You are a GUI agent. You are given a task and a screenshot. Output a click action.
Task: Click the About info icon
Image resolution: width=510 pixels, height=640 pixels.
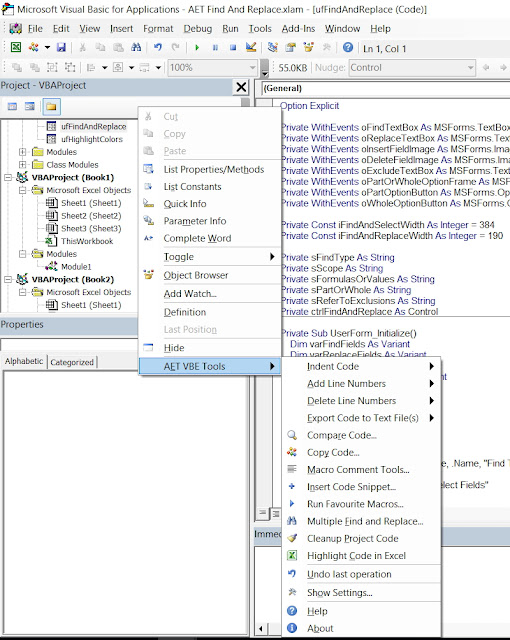click(x=292, y=628)
